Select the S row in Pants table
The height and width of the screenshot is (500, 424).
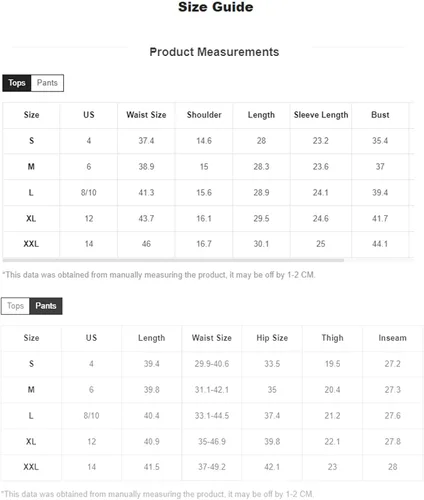(x=212, y=364)
